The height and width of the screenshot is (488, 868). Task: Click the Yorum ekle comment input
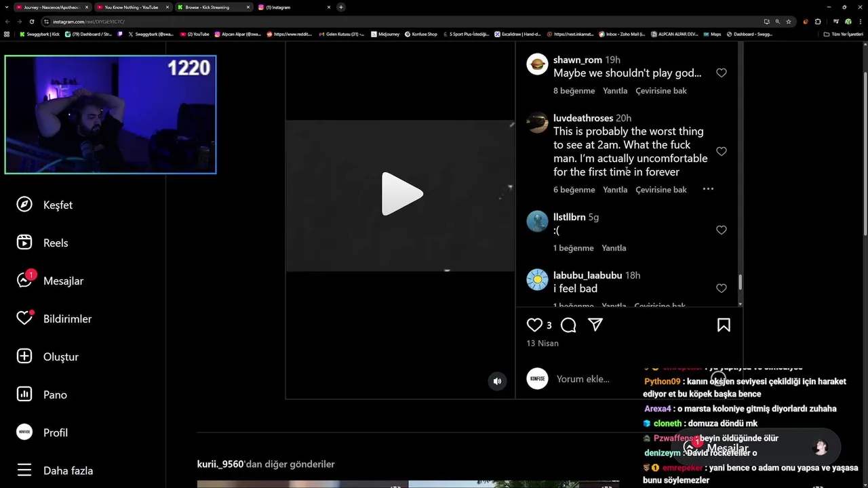(x=629, y=379)
